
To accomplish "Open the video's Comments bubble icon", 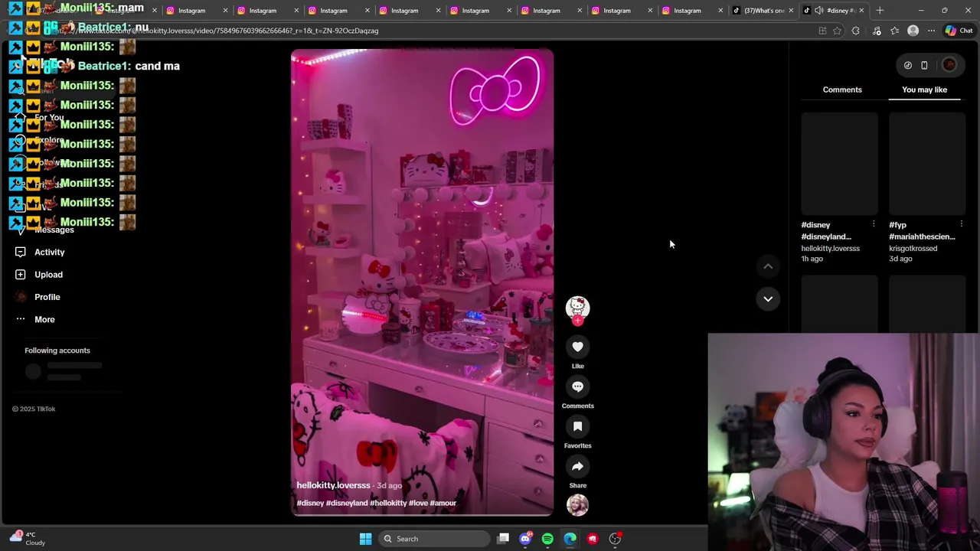I will pyautogui.click(x=577, y=386).
